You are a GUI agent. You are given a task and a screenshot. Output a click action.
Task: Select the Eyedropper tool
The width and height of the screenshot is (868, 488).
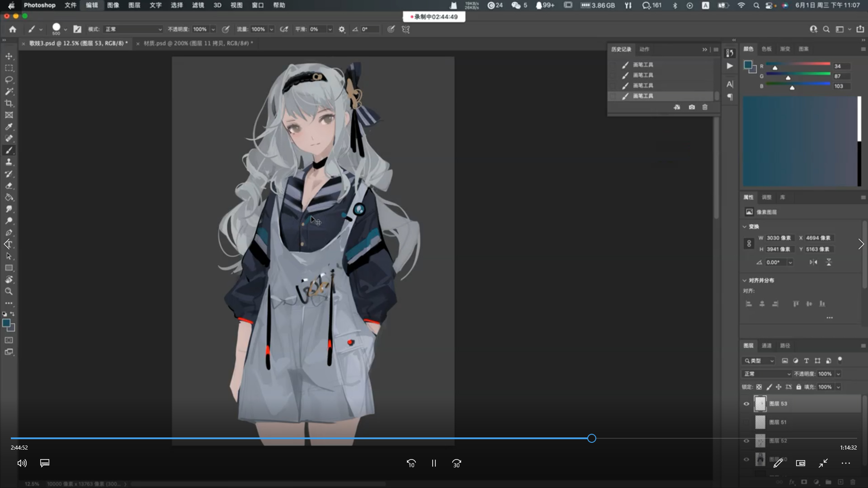9,127
